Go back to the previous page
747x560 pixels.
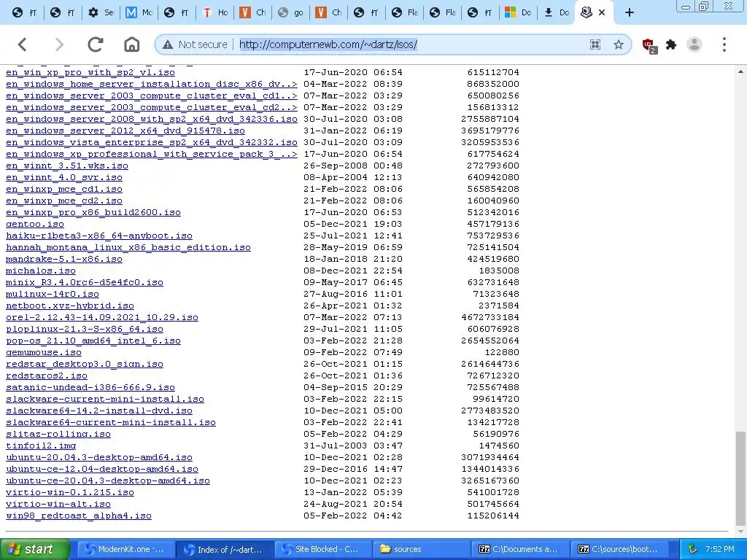pos(23,44)
